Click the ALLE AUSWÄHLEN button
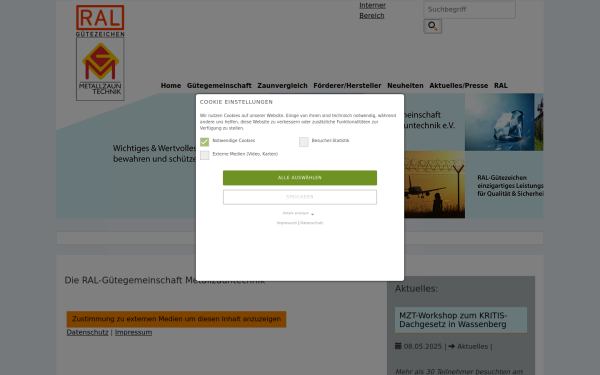 coord(300,178)
